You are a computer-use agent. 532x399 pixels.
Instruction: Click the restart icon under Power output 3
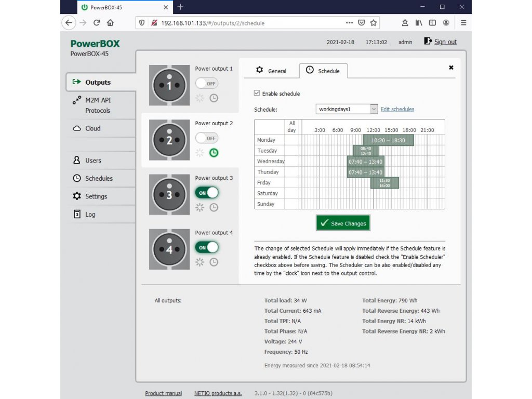(x=199, y=207)
